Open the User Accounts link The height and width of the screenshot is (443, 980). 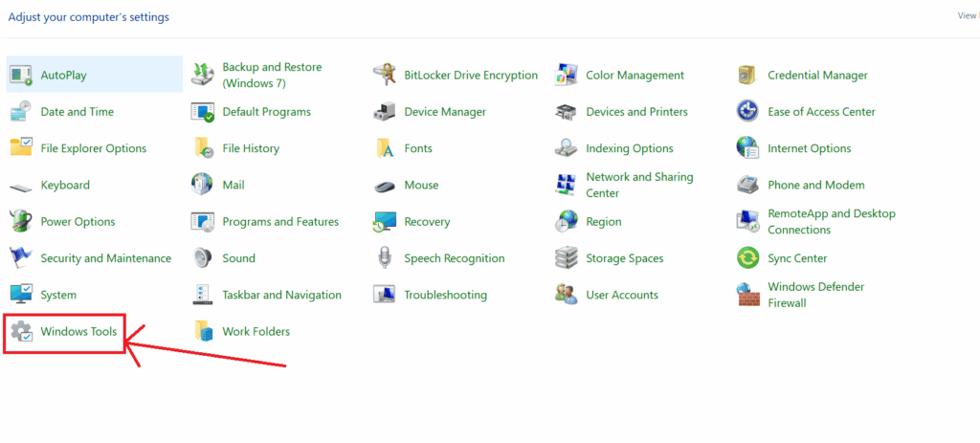pyautogui.click(x=622, y=295)
